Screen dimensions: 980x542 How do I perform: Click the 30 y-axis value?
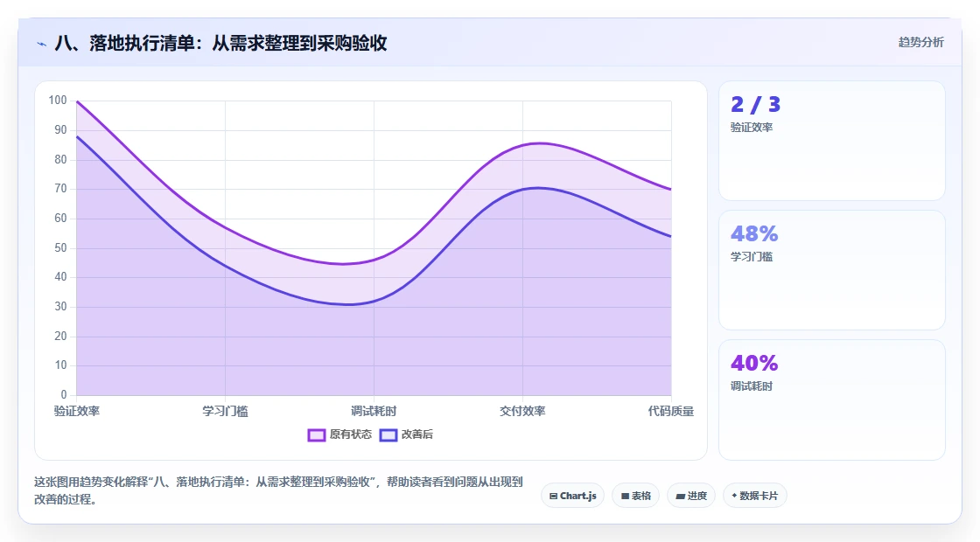[60, 307]
